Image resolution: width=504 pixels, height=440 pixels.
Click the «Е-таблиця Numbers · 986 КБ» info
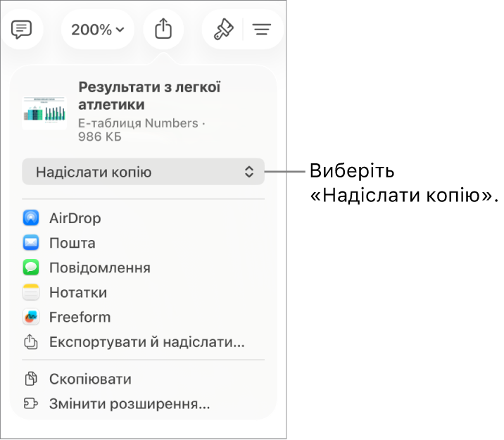[141, 130]
